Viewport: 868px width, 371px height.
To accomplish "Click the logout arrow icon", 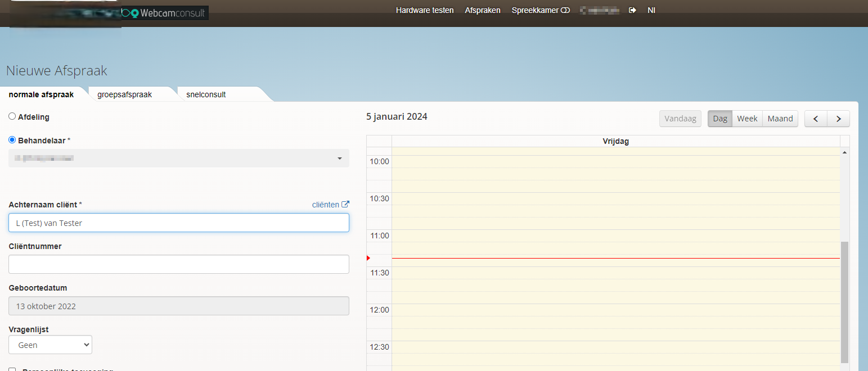I will [x=632, y=10].
